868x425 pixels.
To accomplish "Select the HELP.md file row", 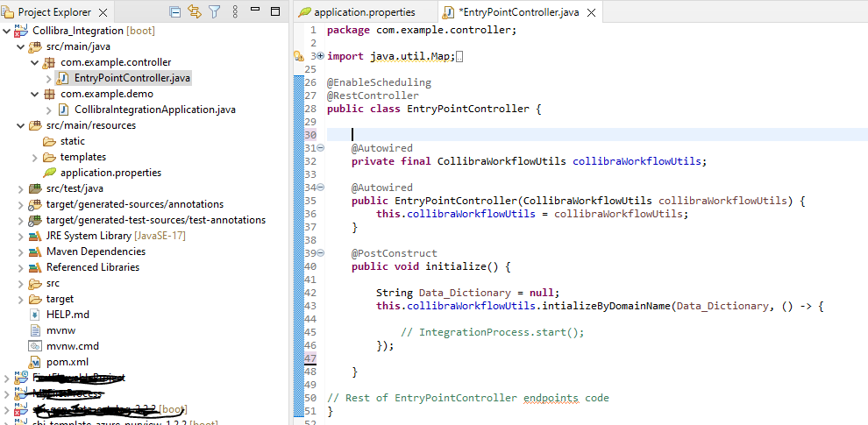I will pyautogui.click(x=68, y=315).
